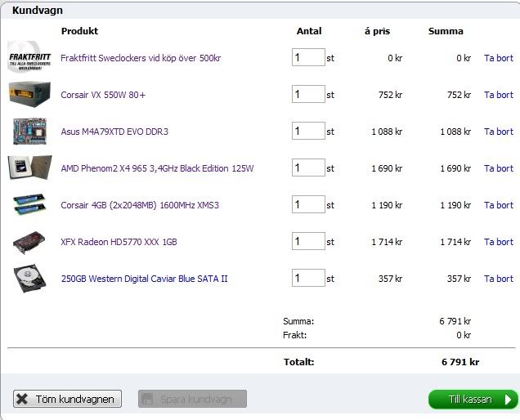This screenshot has height=420, width=520.
Task: Remove Corsair VX 550W with Ta bort
Action: click(x=498, y=95)
